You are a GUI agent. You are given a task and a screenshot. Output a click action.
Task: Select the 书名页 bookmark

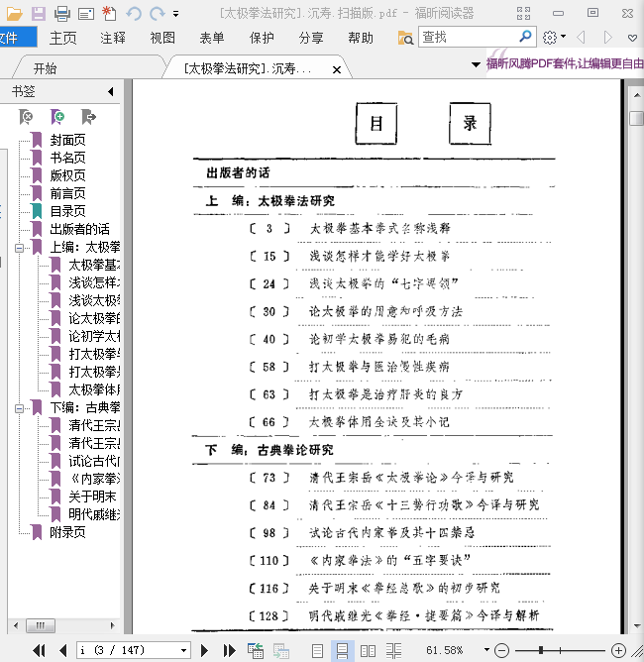coord(67,158)
